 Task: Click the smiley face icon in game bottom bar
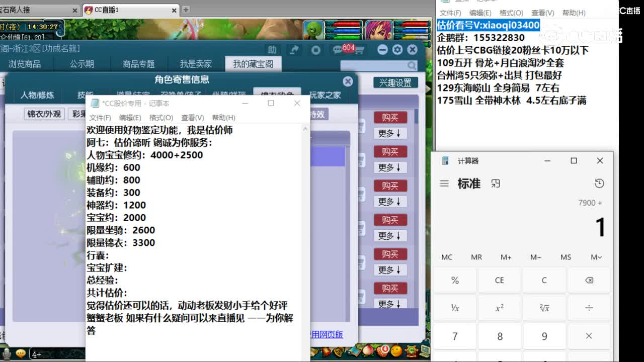point(396,350)
